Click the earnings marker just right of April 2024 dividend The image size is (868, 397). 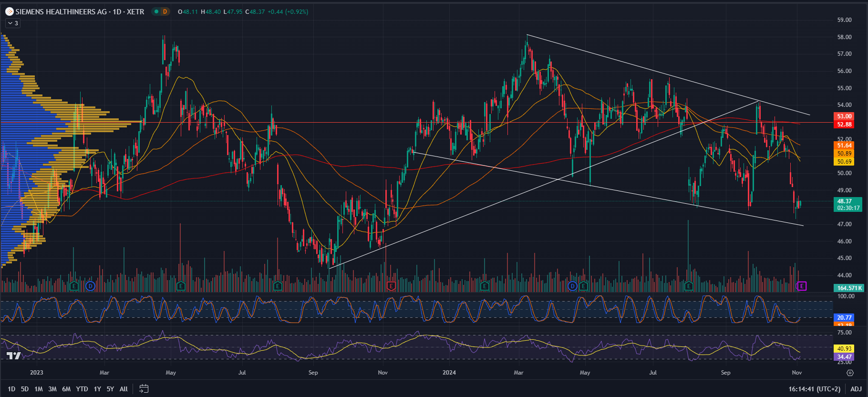click(583, 286)
